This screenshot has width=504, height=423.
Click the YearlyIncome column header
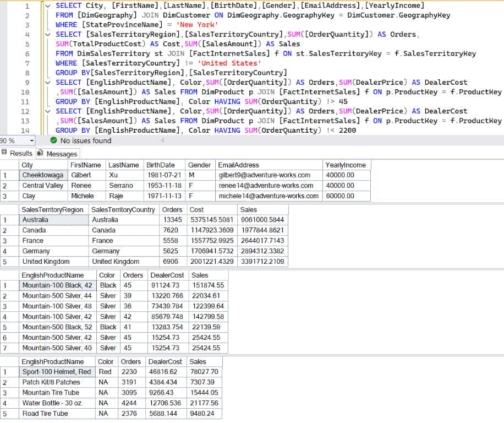coord(346,165)
